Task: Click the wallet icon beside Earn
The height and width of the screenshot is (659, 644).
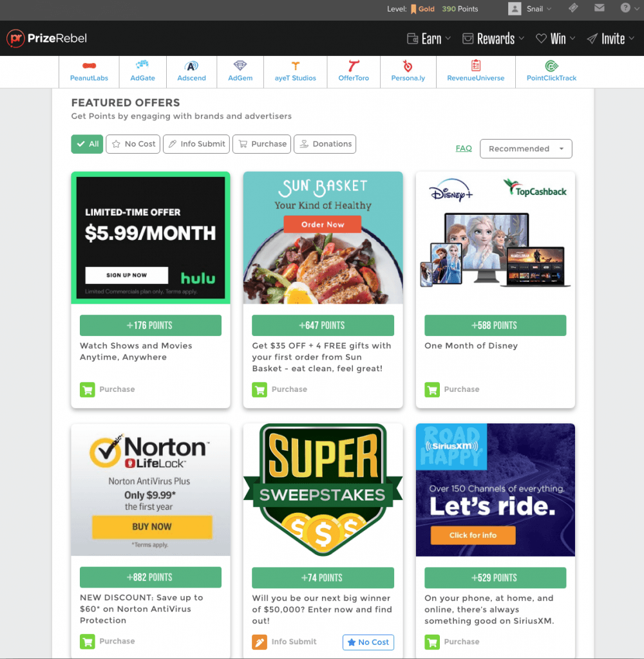Action: point(412,39)
